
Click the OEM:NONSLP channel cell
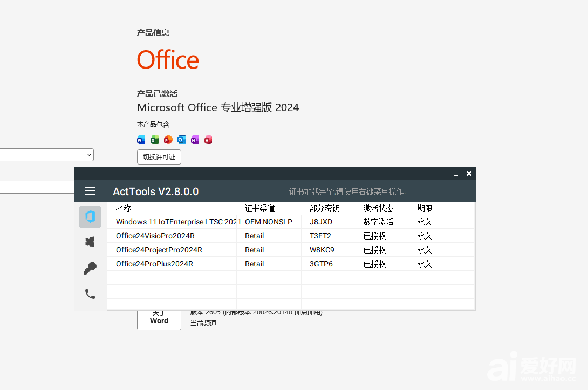click(x=269, y=222)
